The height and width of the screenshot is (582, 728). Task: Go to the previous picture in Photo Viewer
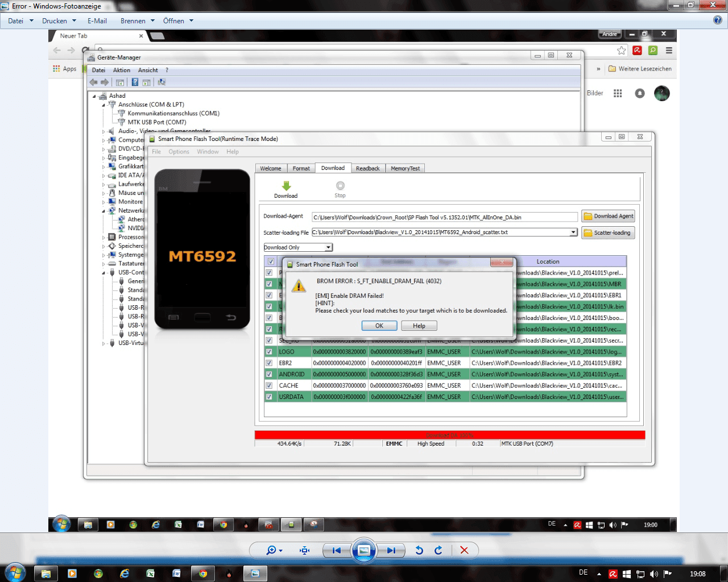click(337, 550)
